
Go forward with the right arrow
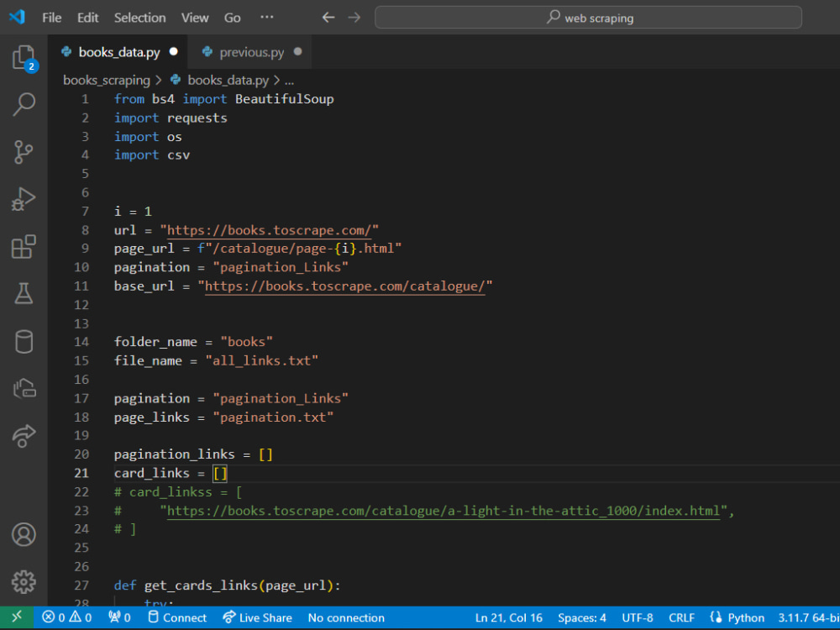click(x=354, y=18)
